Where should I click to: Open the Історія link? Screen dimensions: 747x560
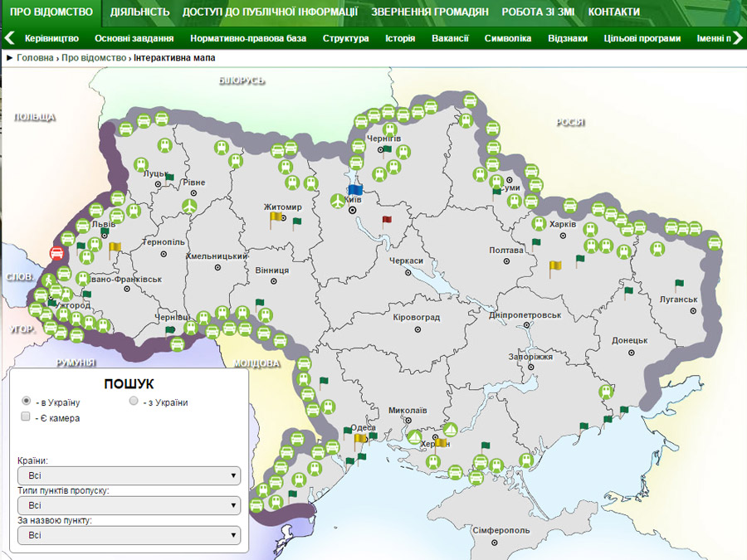tap(400, 38)
